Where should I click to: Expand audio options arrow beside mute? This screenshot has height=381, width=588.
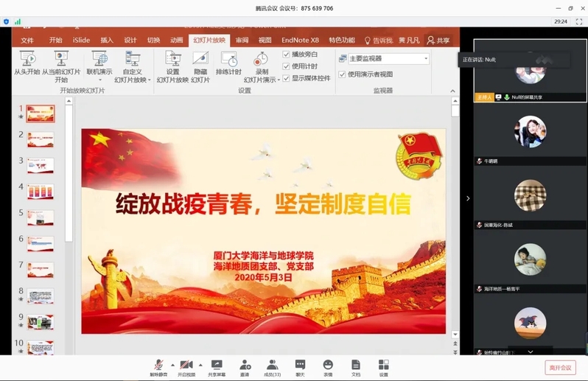172,365
